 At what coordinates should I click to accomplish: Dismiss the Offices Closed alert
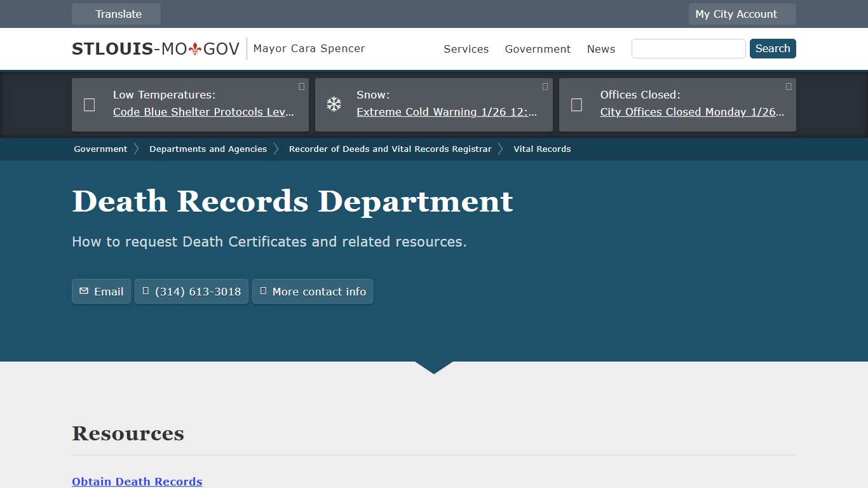pyautogui.click(x=789, y=86)
